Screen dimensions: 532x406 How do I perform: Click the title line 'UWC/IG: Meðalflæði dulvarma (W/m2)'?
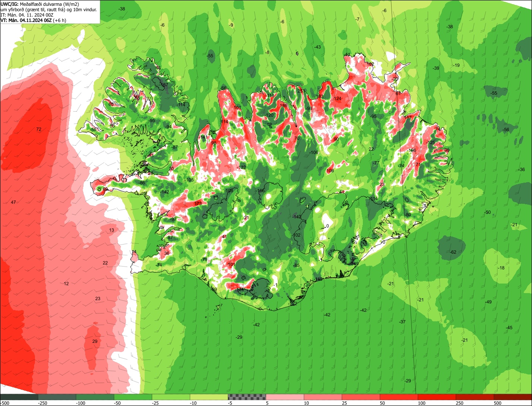tap(40, 4)
